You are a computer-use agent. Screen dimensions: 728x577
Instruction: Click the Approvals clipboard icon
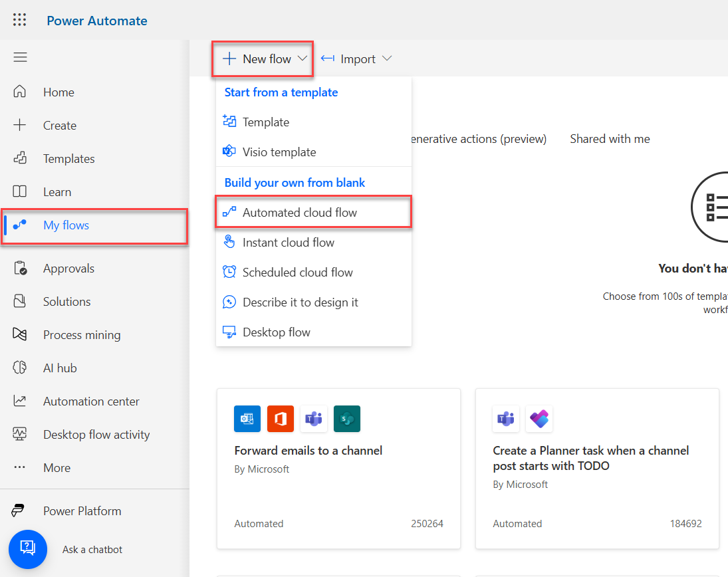20,269
